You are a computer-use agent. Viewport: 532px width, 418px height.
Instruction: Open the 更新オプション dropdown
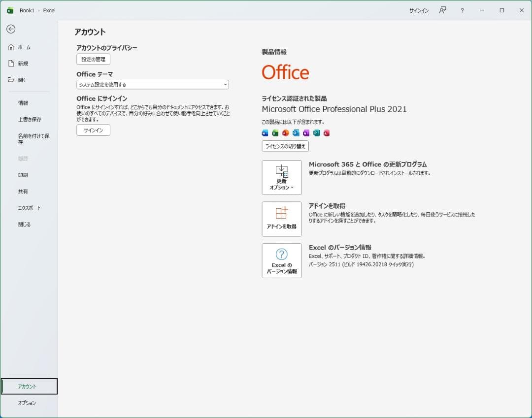coord(281,177)
